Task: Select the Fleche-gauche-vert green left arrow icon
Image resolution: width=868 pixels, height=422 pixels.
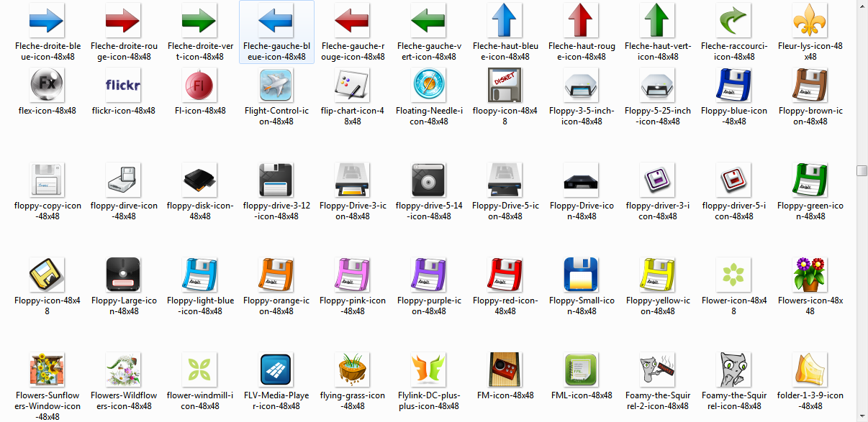Action: click(429, 20)
